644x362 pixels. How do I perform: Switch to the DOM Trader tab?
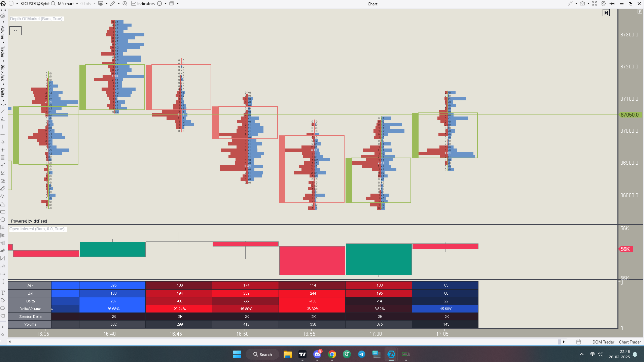603,342
